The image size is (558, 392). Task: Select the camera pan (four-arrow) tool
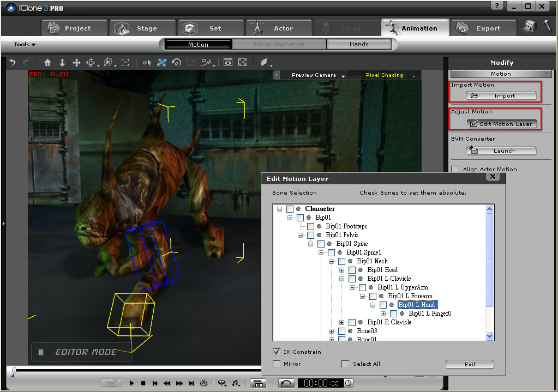(x=76, y=63)
